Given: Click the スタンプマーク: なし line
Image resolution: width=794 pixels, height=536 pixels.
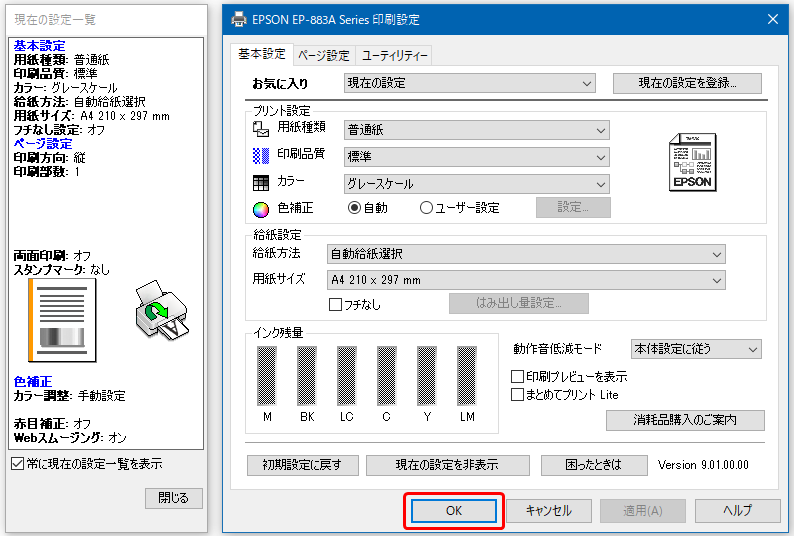Looking at the screenshot, I should [x=62, y=270].
